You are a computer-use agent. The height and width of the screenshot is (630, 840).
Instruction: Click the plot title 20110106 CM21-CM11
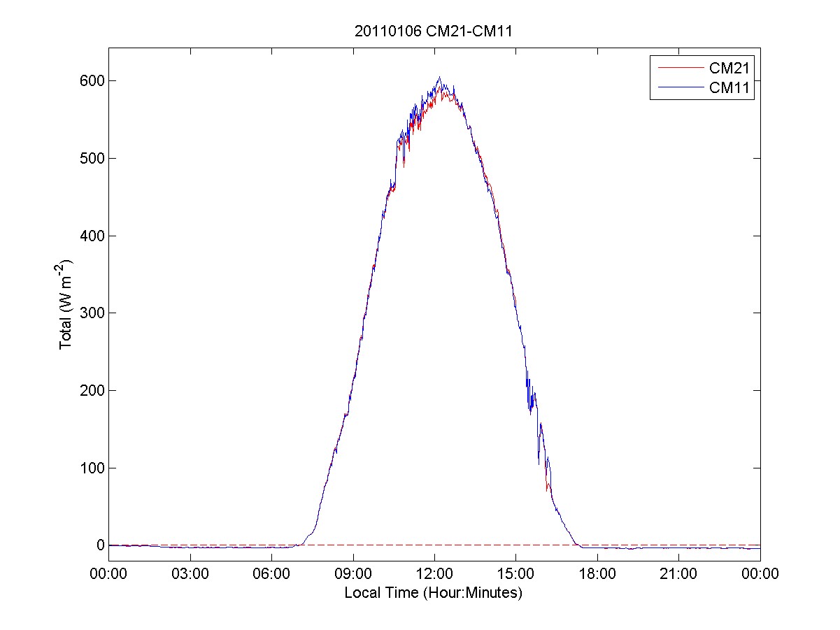pos(434,31)
